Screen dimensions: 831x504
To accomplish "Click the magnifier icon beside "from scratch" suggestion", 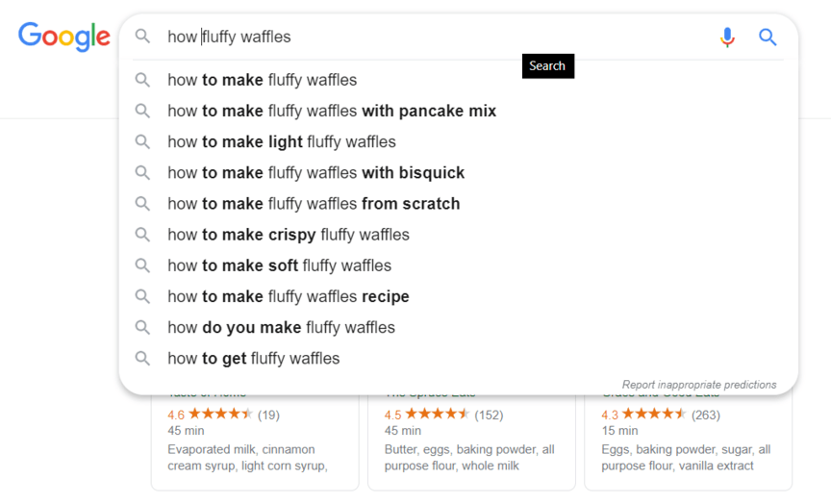I will coord(142,203).
